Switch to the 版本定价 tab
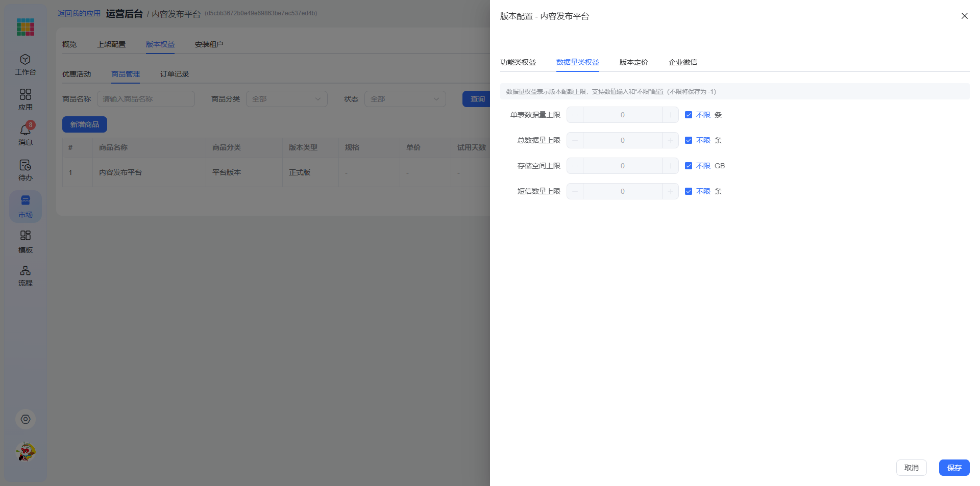The width and height of the screenshot is (980, 486). pos(634,62)
